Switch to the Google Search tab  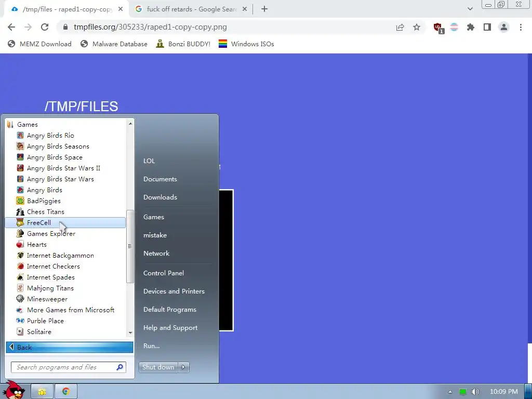(191, 9)
